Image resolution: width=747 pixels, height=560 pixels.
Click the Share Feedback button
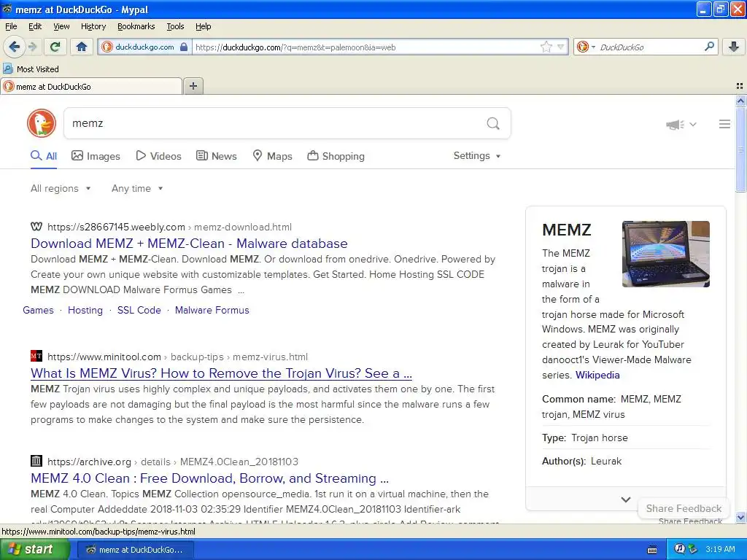[x=684, y=508]
